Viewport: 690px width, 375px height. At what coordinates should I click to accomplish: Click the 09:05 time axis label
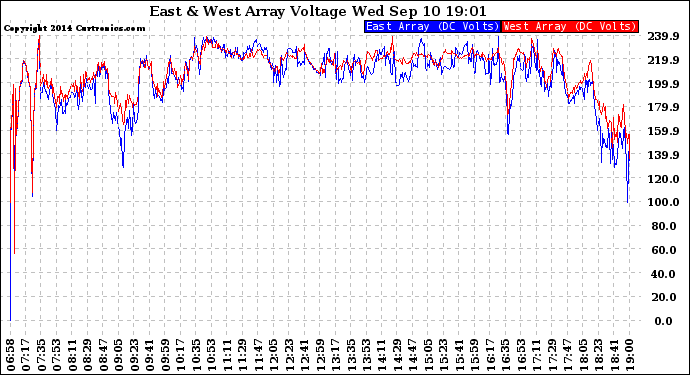119,355
